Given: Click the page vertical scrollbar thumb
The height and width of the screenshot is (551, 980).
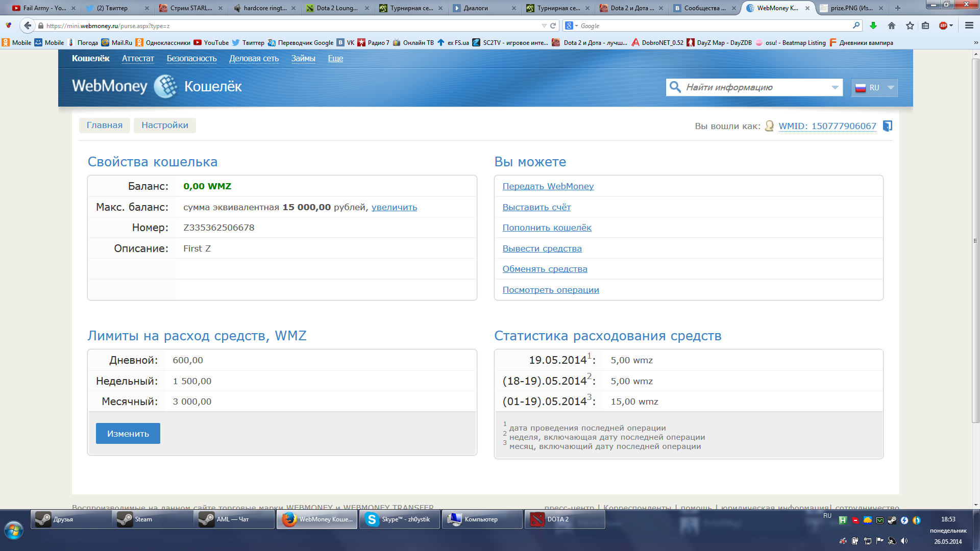Looking at the screenshot, I should [975, 240].
